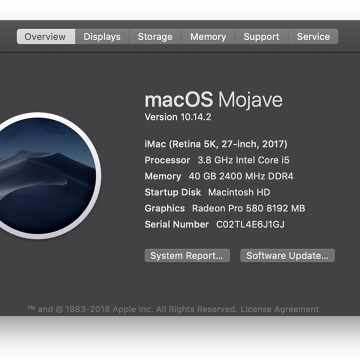Click the Serial Number label

(x=176, y=224)
